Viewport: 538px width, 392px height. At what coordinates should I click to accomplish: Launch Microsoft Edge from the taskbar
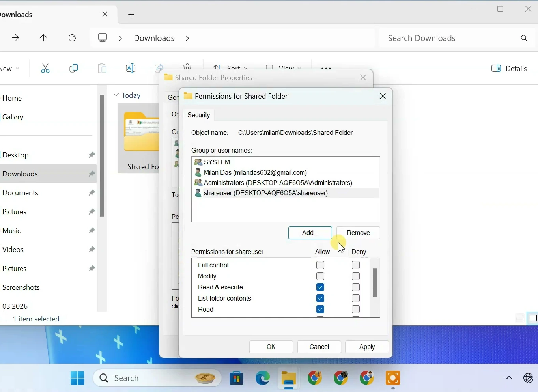pyautogui.click(x=263, y=378)
